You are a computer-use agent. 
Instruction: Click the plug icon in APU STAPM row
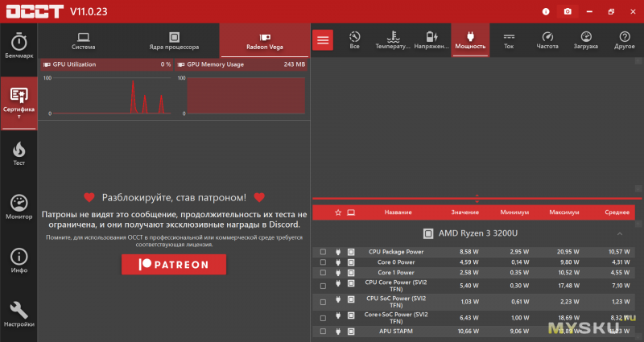(x=338, y=331)
